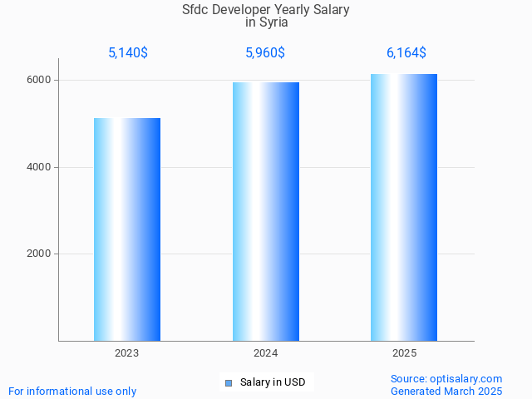Click the 'in Syria' subtitle line

pos(266,22)
